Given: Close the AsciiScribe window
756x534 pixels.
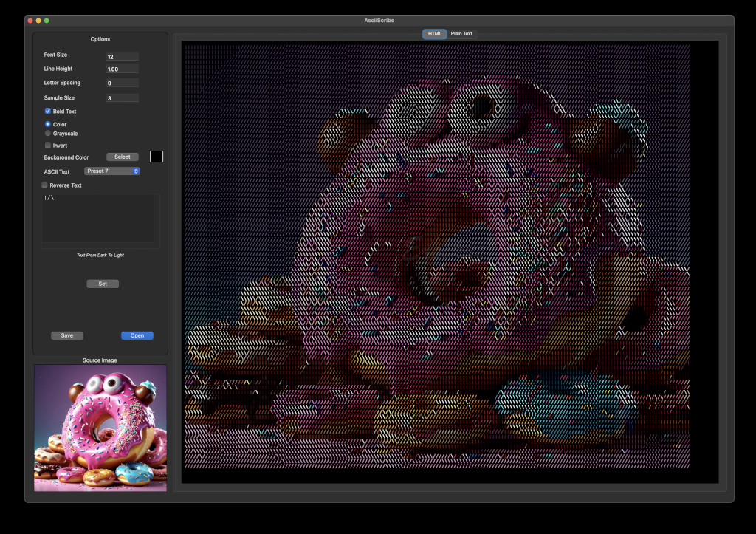Looking at the screenshot, I should pyautogui.click(x=30, y=21).
